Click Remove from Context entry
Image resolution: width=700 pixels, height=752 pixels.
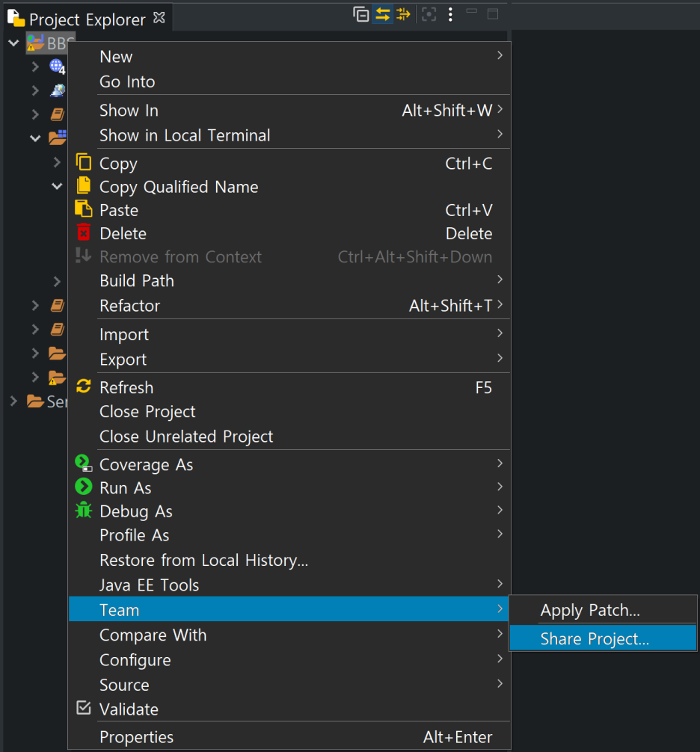tap(289, 256)
